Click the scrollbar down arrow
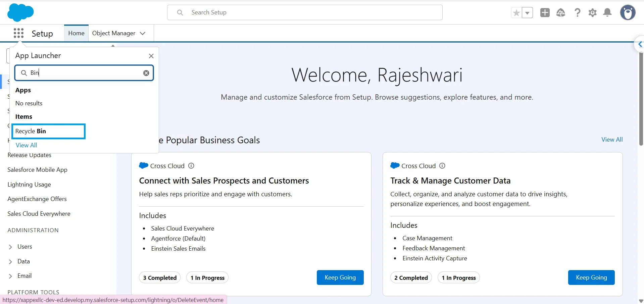 click(x=641, y=301)
